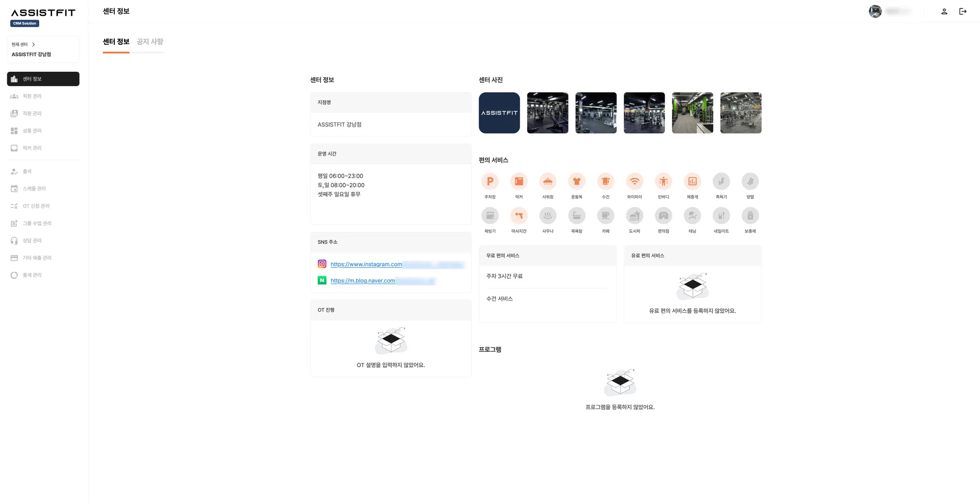The image size is (980, 503).
Task: Open 스케줄 관리 from sidebar
Action: point(43,188)
